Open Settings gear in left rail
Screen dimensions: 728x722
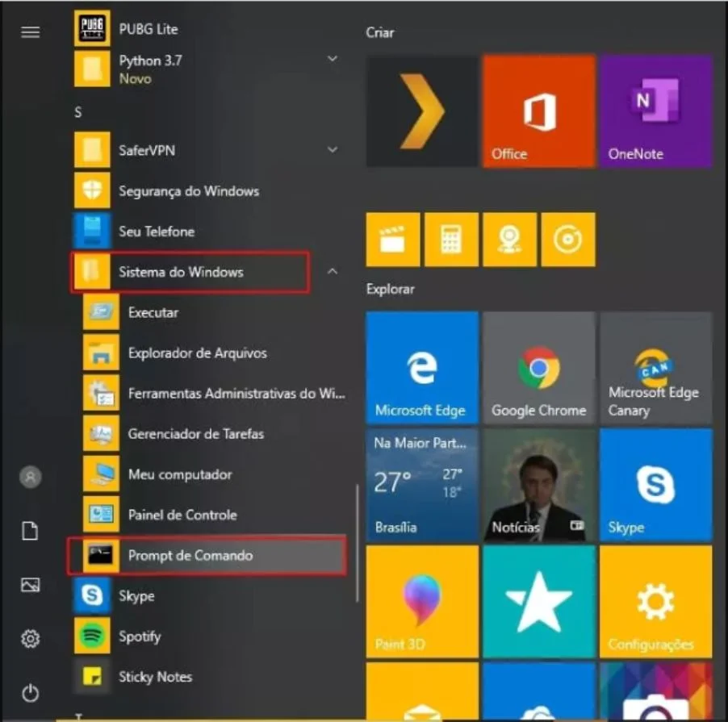30,638
